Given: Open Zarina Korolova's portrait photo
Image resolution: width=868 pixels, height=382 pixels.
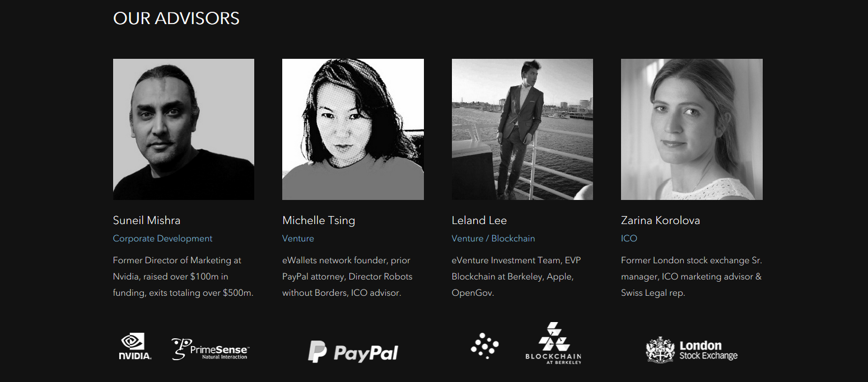Looking at the screenshot, I should (x=692, y=129).
